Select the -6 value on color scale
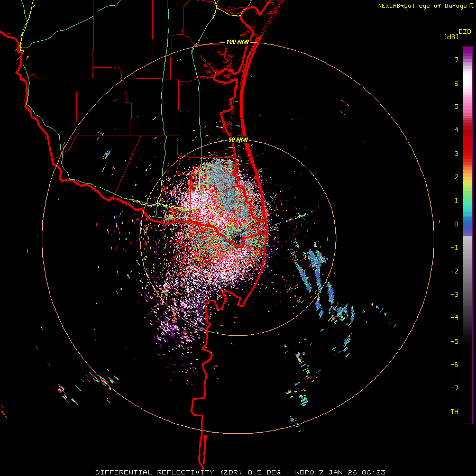Image resolution: width=476 pixels, height=476 pixels. coord(454,365)
